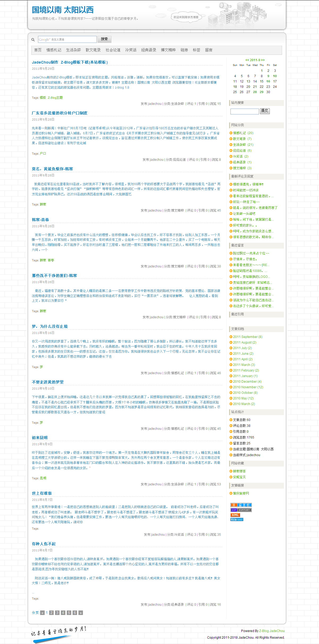
Task: Click z-blog 1.8 link in first post
Action: click(x=122, y=88)
